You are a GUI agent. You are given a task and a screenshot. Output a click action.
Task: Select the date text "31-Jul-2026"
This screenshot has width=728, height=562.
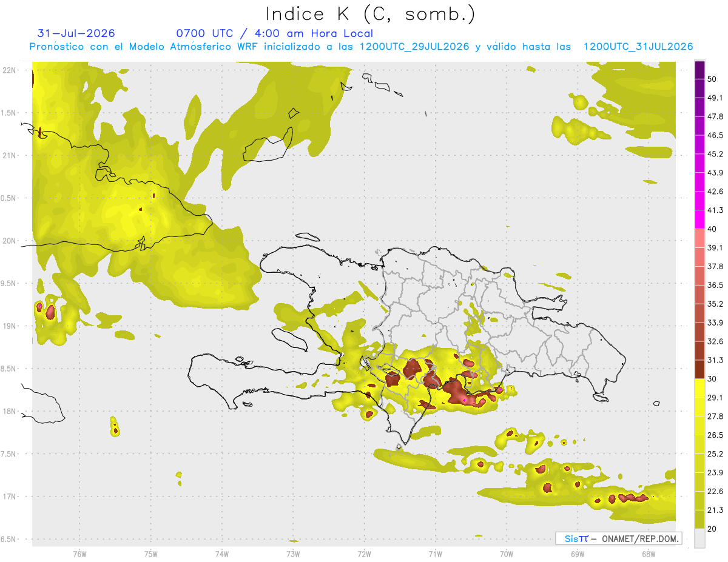76,33
